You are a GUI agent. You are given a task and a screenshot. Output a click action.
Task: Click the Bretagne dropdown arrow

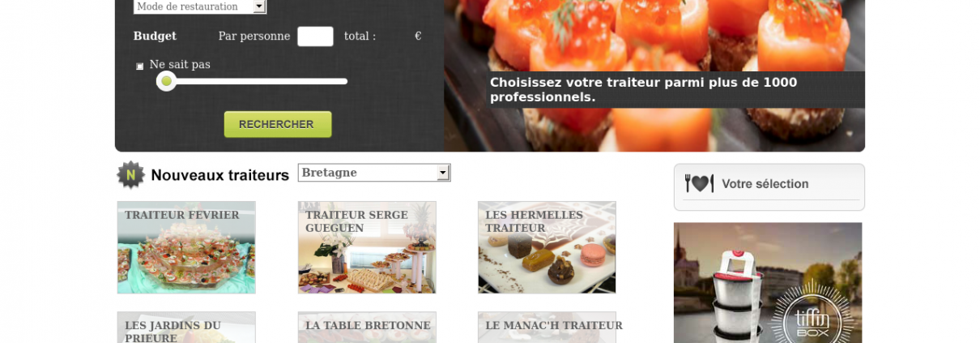(x=442, y=173)
